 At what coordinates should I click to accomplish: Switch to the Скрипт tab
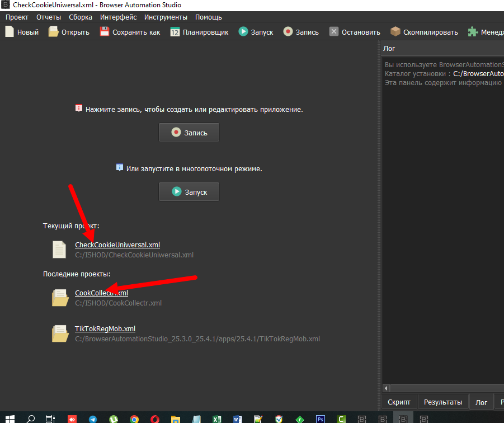399,402
